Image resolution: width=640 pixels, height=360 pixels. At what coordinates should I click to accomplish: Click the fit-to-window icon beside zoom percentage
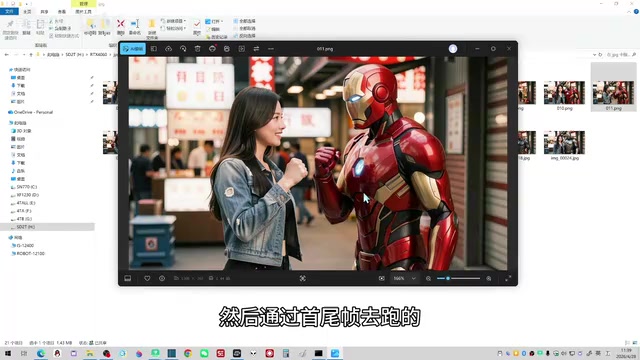click(x=382, y=278)
